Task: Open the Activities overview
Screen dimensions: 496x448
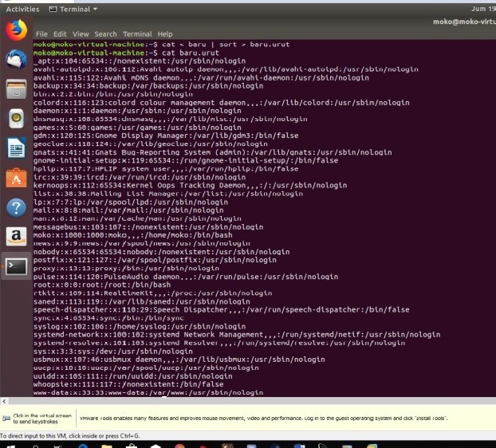Action: coord(23,10)
